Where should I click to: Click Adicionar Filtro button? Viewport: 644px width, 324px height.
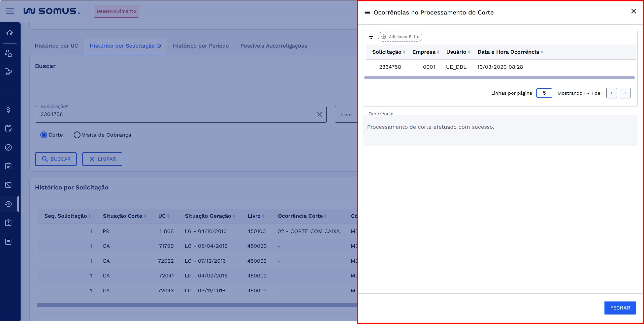400,37
